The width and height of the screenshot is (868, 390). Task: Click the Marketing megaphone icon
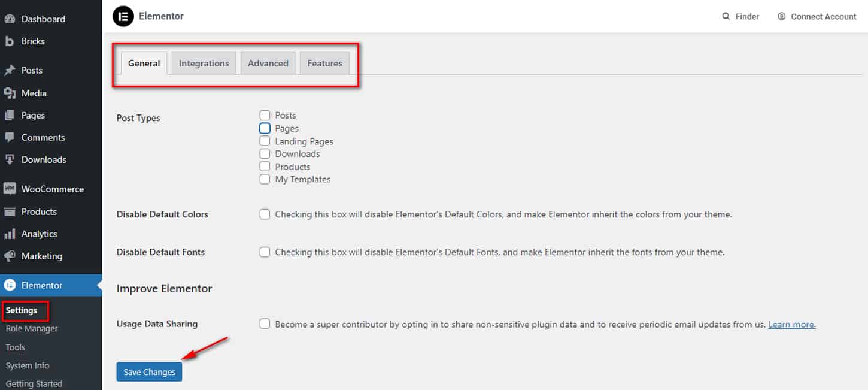pyautogui.click(x=10, y=256)
